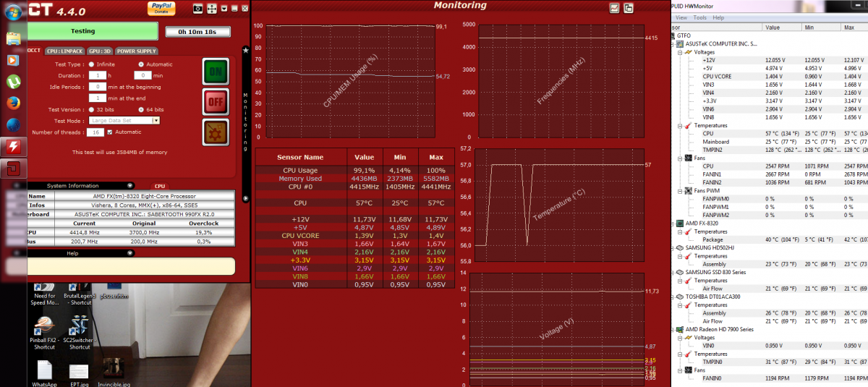Open the EPT.jpg desktop file
Screen dimensions: 868x387
coord(79,374)
